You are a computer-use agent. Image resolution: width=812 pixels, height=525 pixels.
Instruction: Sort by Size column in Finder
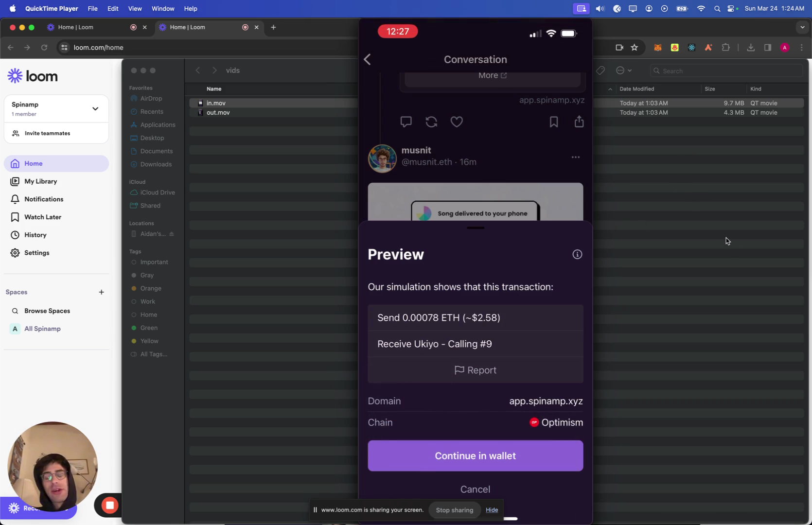coord(710,89)
